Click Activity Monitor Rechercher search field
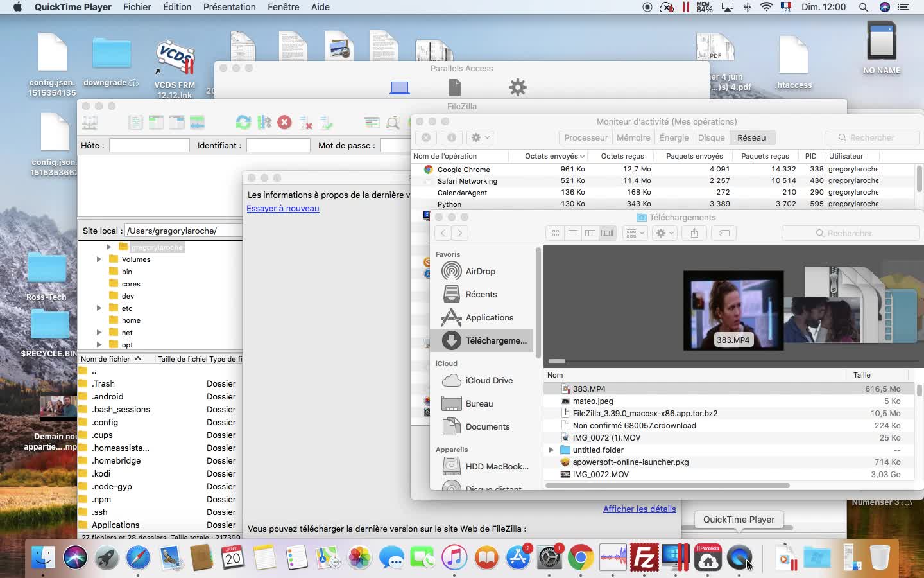 pos(871,137)
